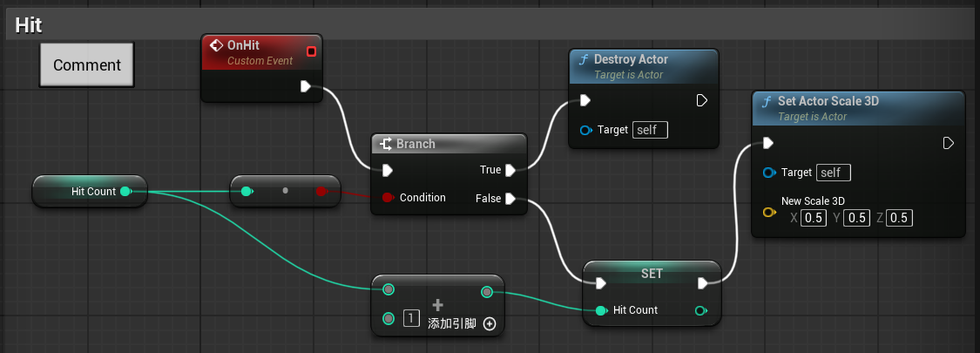Select the Branch node title
The width and height of the screenshot is (980, 353).
click(415, 144)
